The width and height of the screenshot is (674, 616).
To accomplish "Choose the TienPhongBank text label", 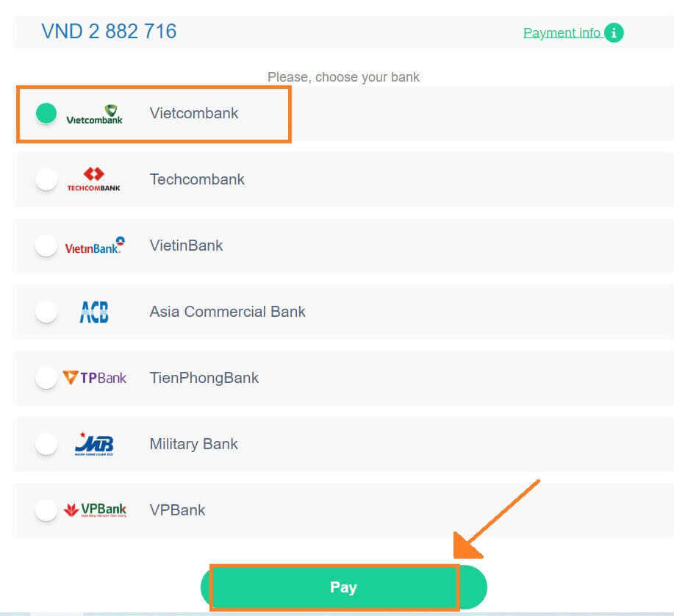I will pyautogui.click(x=204, y=378).
